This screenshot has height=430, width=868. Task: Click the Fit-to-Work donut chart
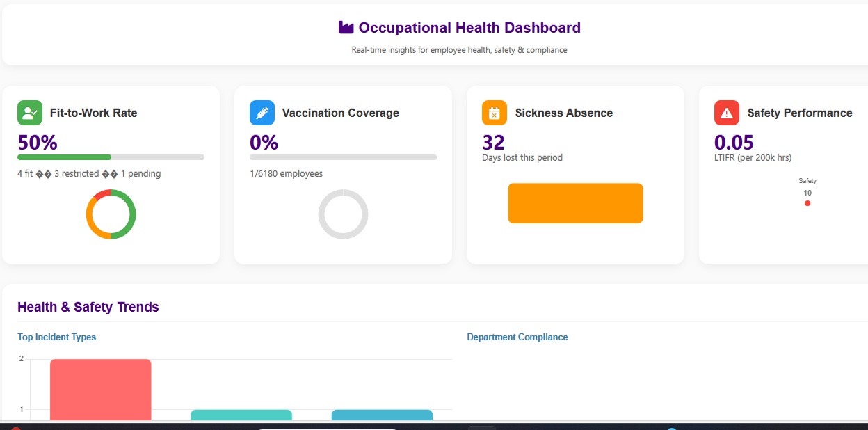[111, 214]
